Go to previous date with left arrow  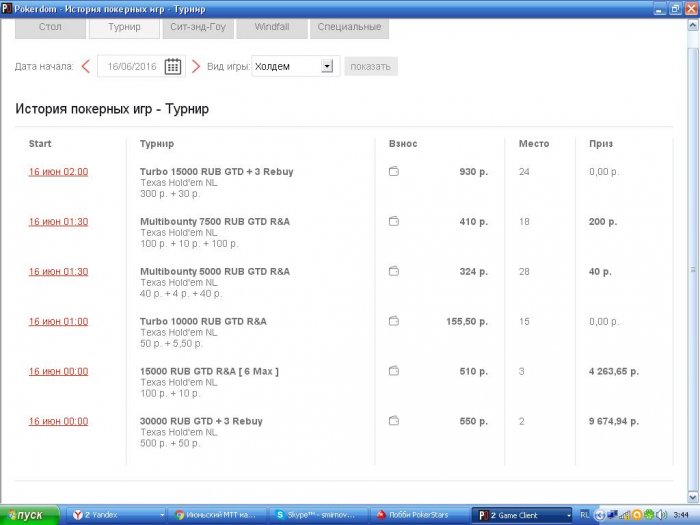point(86,67)
